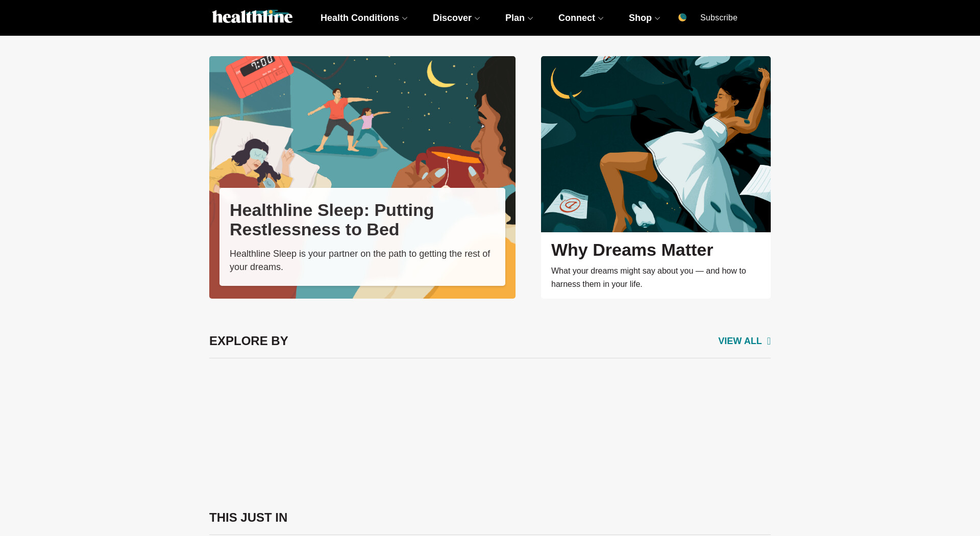
Task: Click the moon sleep icon in navbar
Action: [682, 17]
